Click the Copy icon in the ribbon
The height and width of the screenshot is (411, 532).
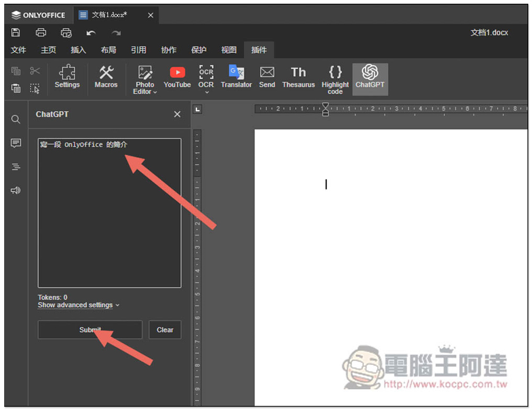pos(15,71)
